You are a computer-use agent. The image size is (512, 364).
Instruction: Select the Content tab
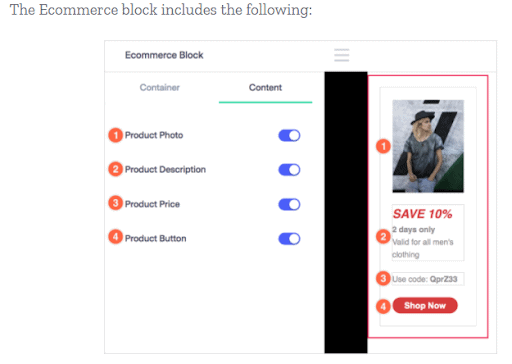(x=265, y=88)
